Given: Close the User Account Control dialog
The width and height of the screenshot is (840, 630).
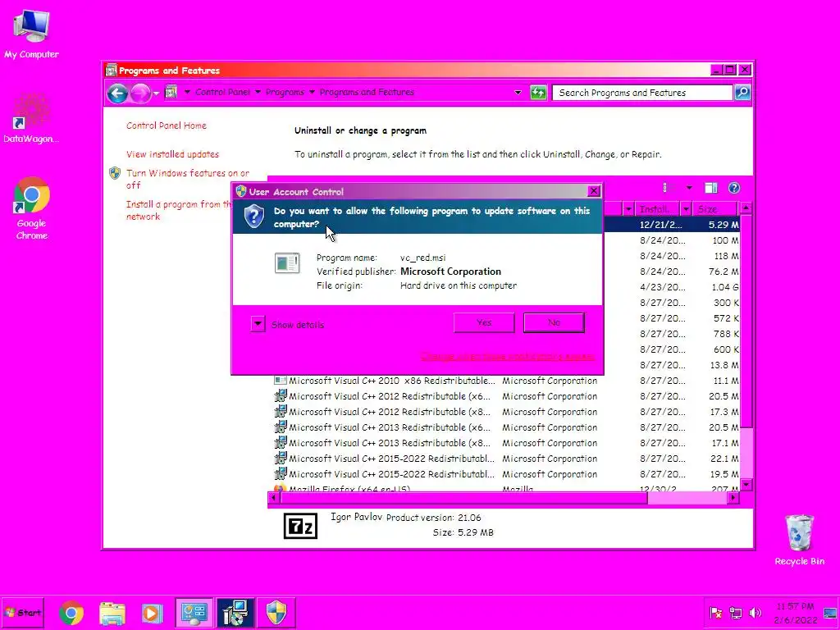Looking at the screenshot, I should click(x=594, y=191).
